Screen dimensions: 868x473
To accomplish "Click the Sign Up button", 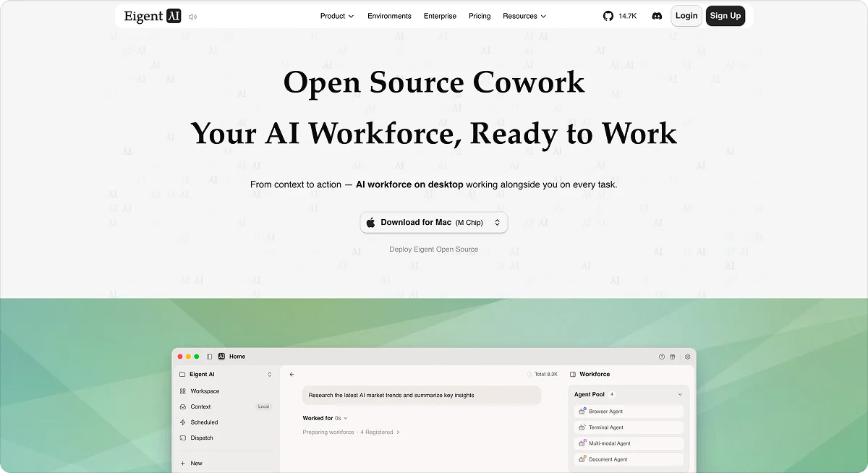I will pyautogui.click(x=726, y=16).
